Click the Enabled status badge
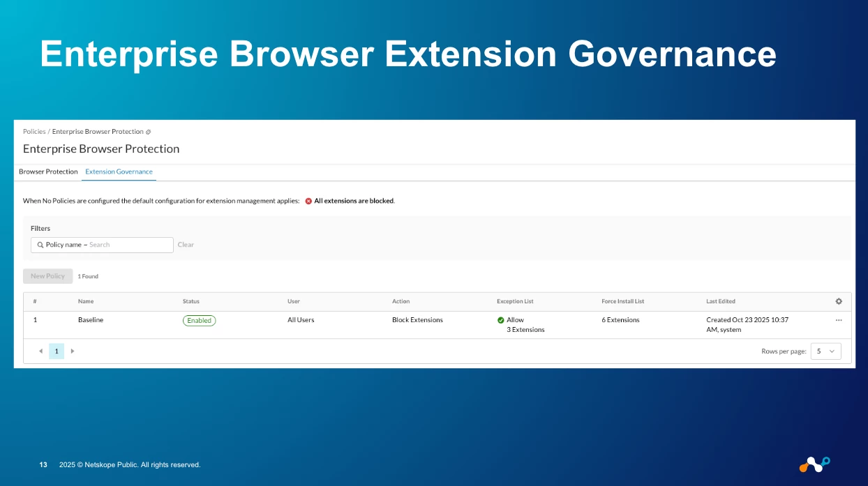This screenshot has height=486, width=868. (199, 321)
